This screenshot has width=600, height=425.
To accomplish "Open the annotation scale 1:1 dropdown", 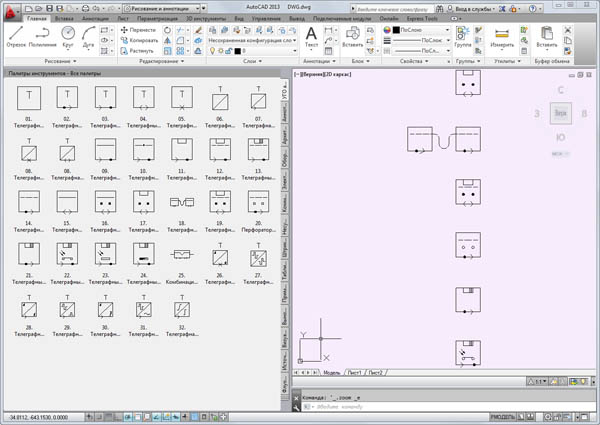I will (540, 382).
